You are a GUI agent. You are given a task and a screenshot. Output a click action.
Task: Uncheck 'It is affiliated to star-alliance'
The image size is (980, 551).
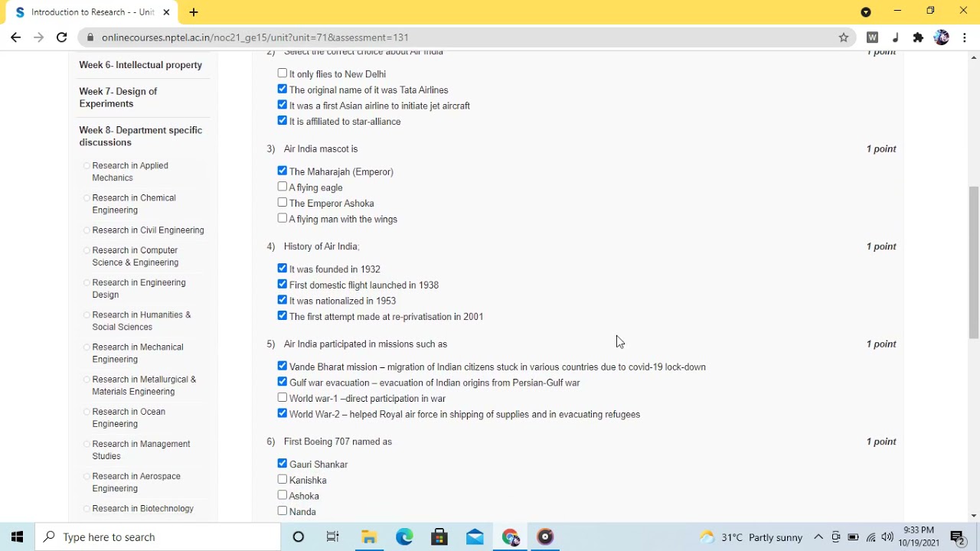(x=283, y=120)
